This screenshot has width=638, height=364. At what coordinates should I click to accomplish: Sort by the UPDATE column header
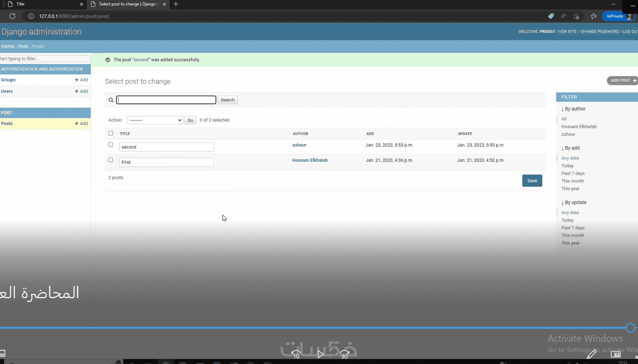465,134
